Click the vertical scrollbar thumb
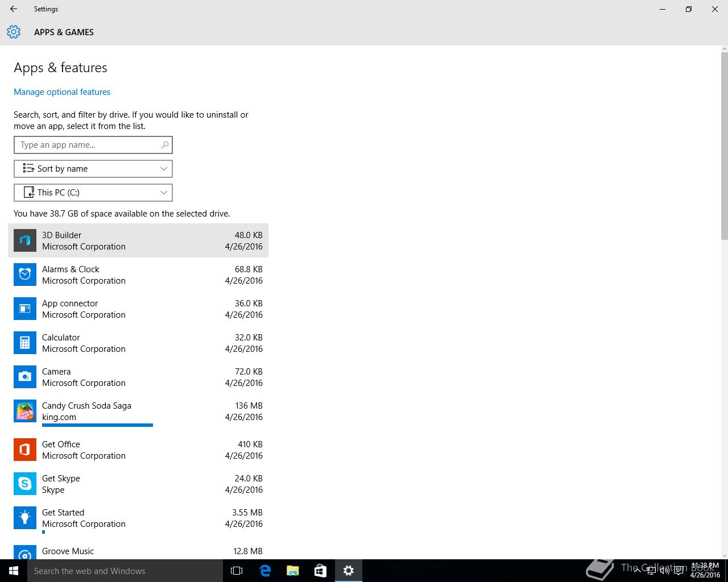 [x=724, y=145]
